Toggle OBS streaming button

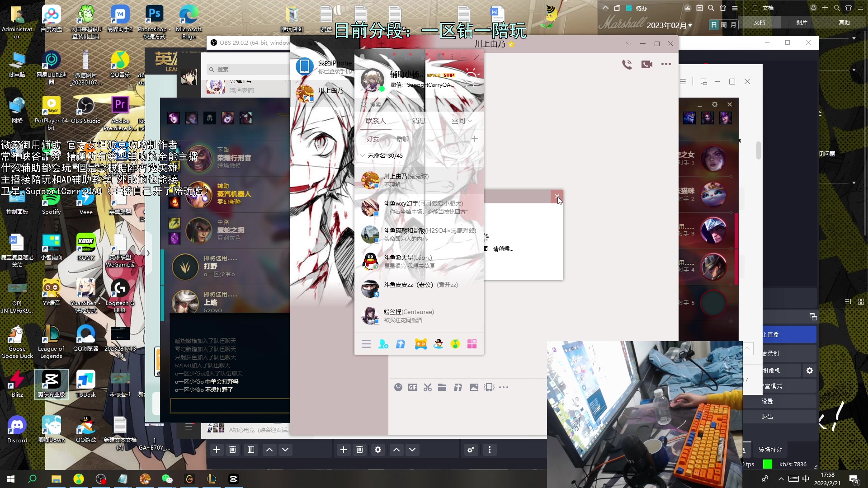789,334
